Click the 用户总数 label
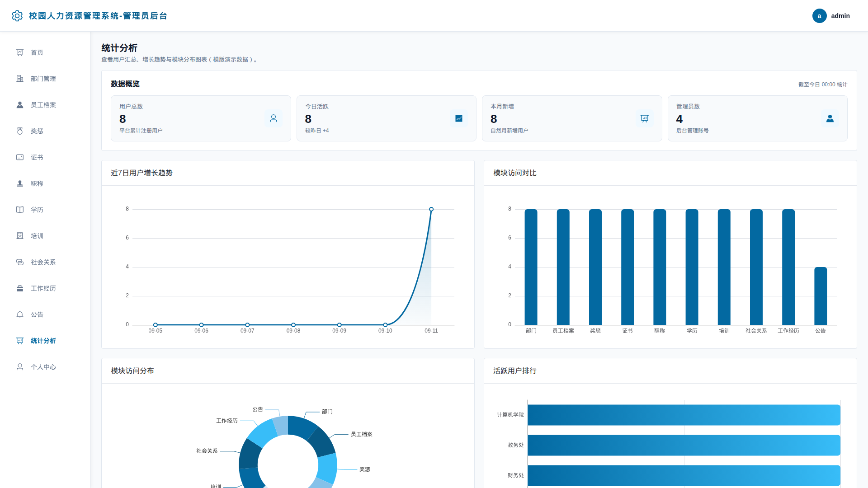Viewport: 868px width, 488px height. [131, 107]
